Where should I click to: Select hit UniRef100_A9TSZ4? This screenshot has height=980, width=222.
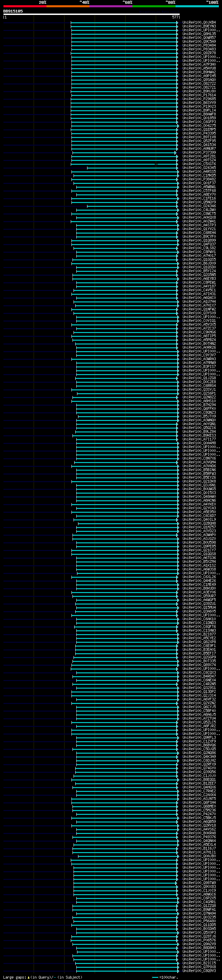[x=199, y=160]
